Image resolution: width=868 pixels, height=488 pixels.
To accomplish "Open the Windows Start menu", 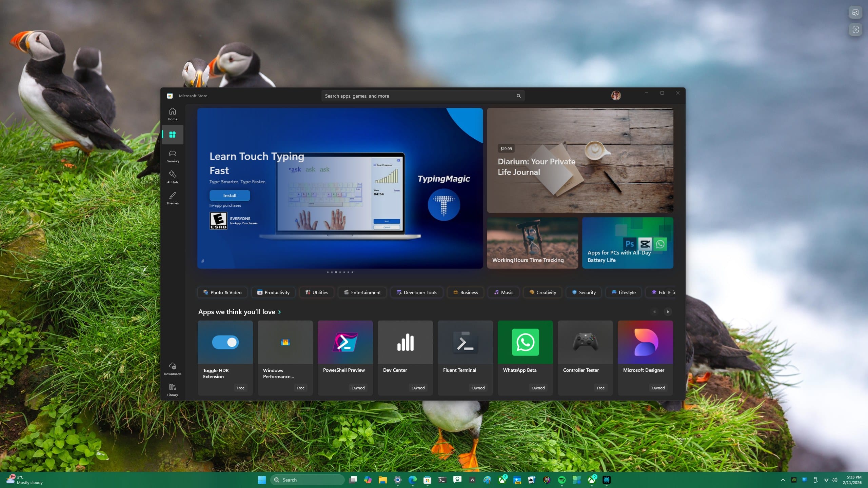I will pos(262,480).
